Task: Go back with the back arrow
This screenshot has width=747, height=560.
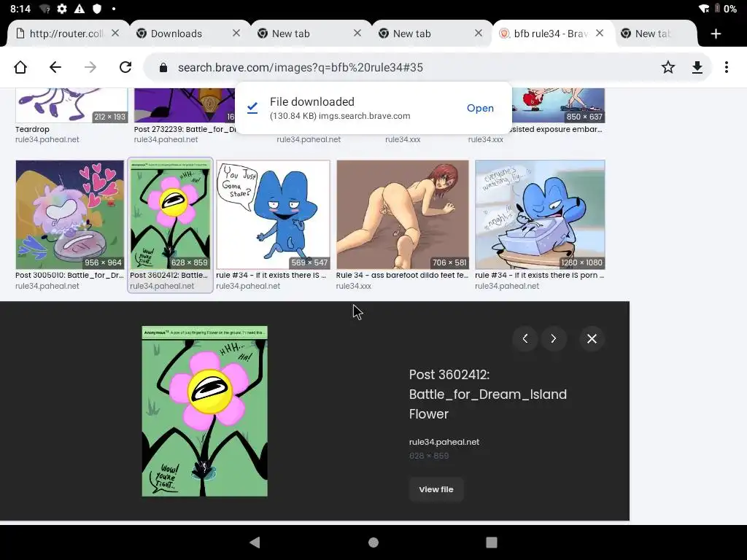Action: coord(55,67)
